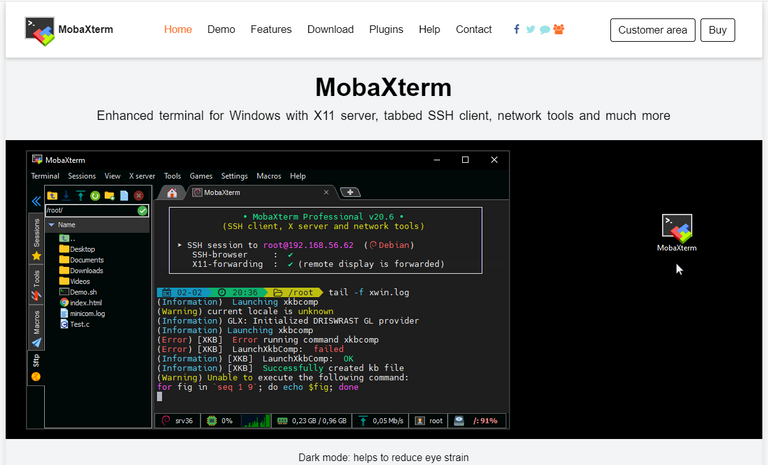
Task: Click the home tab icon
Action: [172, 193]
